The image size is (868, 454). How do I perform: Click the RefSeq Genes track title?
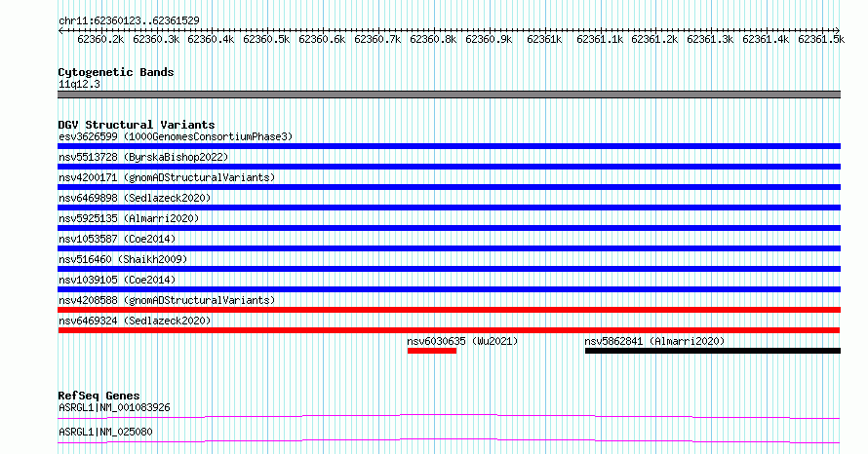pyautogui.click(x=99, y=396)
